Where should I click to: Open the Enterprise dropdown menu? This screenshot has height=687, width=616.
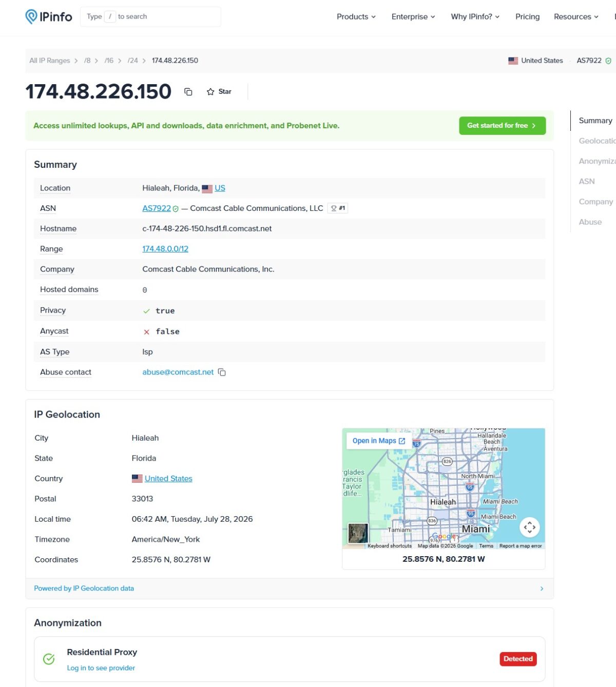(413, 17)
